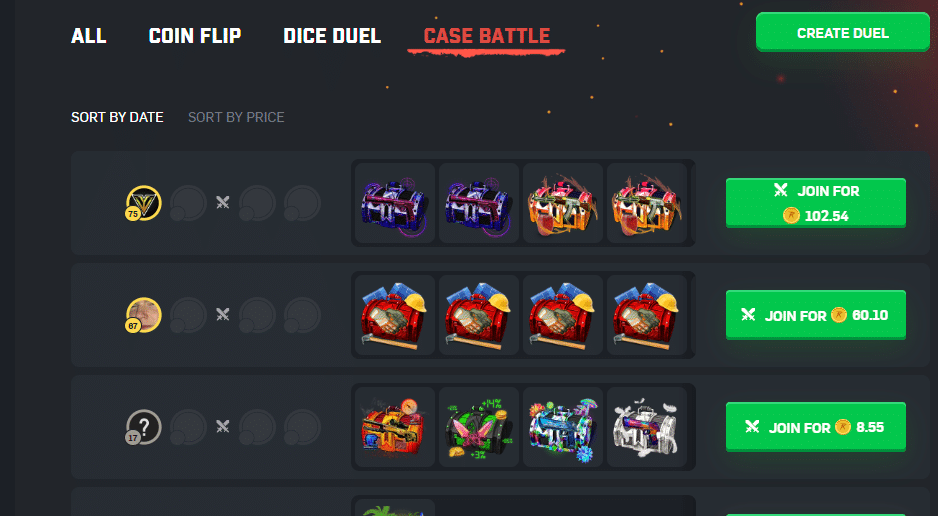
Task: Click the empty player slot next to the level 75 avatar
Action: coord(188,203)
